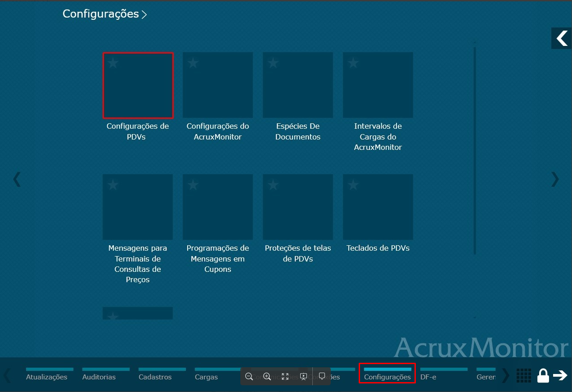This screenshot has height=392, width=572.
Task: Open the Configurações de PDVs tile
Action: click(x=138, y=85)
